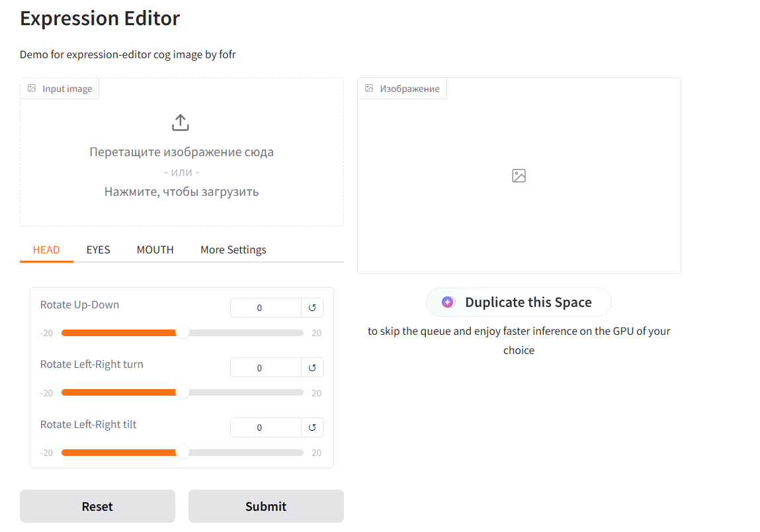Viewport: 760px width, 532px height.
Task: Select the MOUTH tab
Action: [x=155, y=249]
